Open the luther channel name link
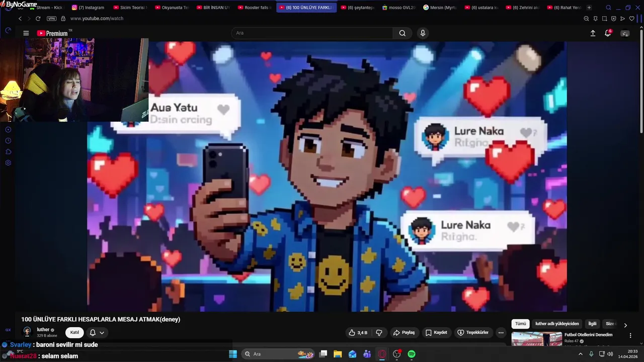Viewport: 644px width, 362px height. point(43,330)
